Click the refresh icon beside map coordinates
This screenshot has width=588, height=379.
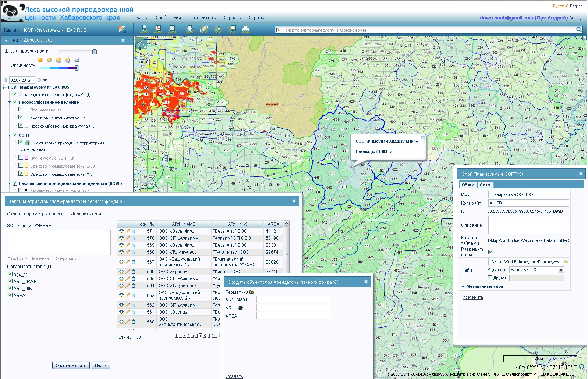pyautogui.click(x=581, y=367)
